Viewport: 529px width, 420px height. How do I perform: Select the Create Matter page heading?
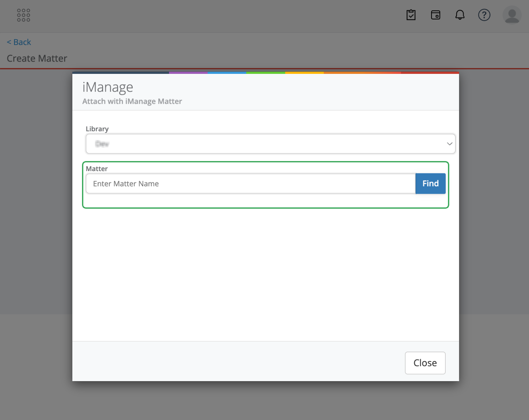[37, 58]
